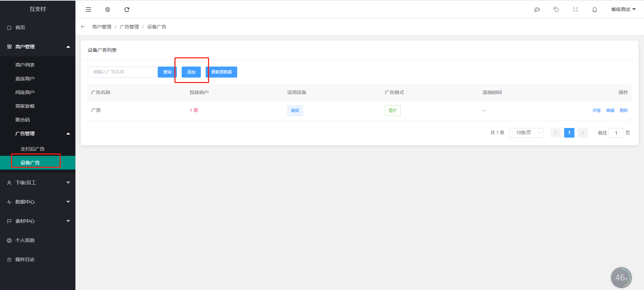Click the 请输入广告名称 search field
The image size is (644, 290).
[122, 72]
